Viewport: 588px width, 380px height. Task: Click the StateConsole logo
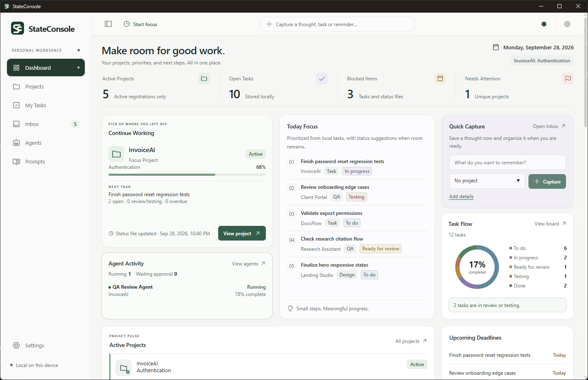pos(18,29)
